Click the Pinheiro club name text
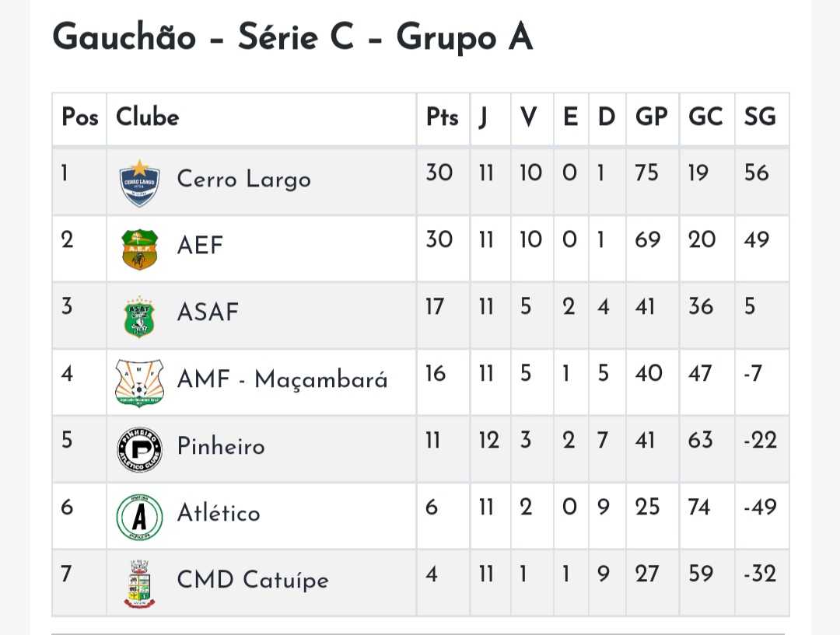The height and width of the screenshot is (635, 840). (221, 447)
